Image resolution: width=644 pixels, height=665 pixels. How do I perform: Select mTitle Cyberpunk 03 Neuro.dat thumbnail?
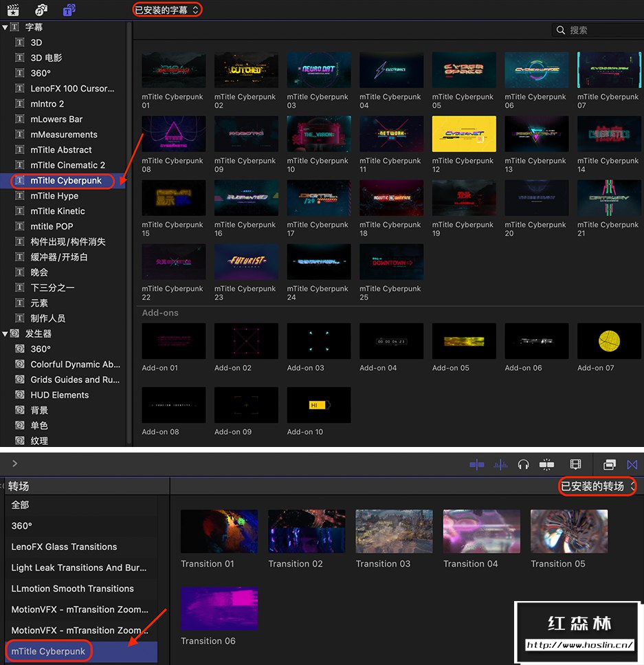[x=319, y=70]
